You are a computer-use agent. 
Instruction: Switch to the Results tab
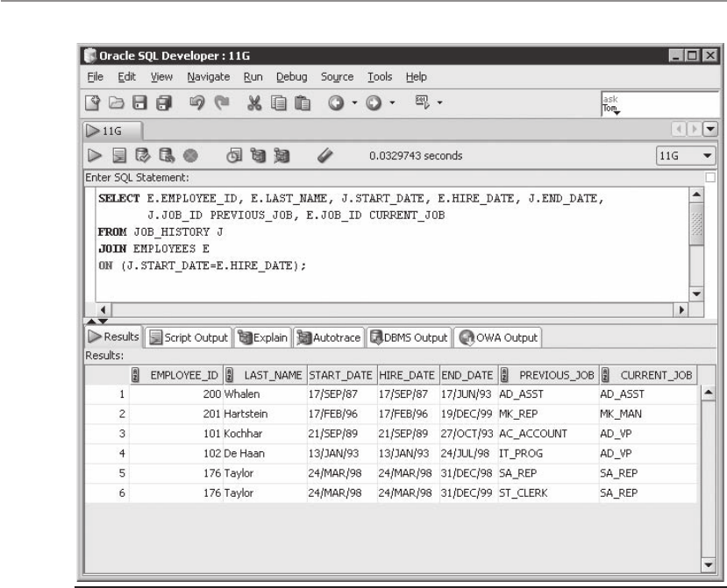(x=114, y=337)
